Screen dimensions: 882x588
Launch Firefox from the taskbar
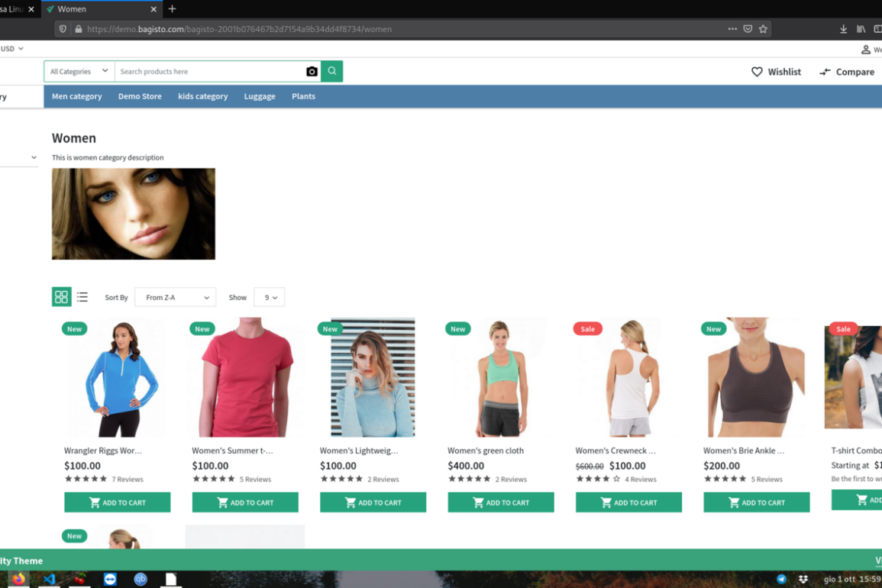click(x=18, y=578)
